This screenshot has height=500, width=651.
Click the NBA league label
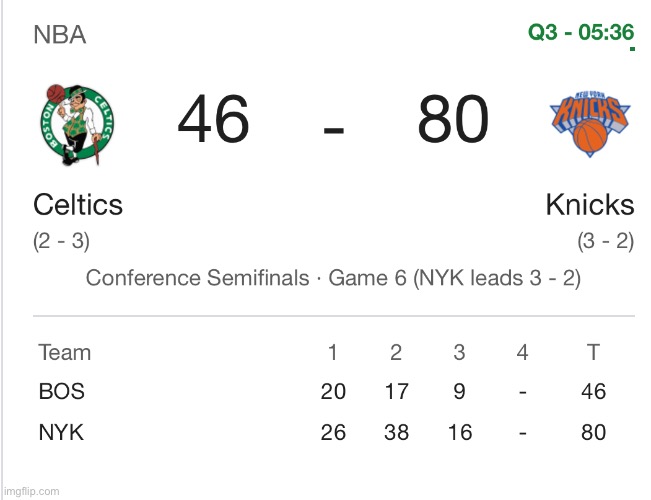point(60,35)
